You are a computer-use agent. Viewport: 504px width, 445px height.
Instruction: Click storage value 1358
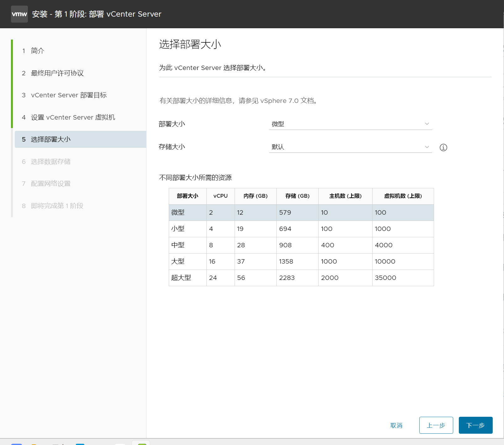(286, 261)
